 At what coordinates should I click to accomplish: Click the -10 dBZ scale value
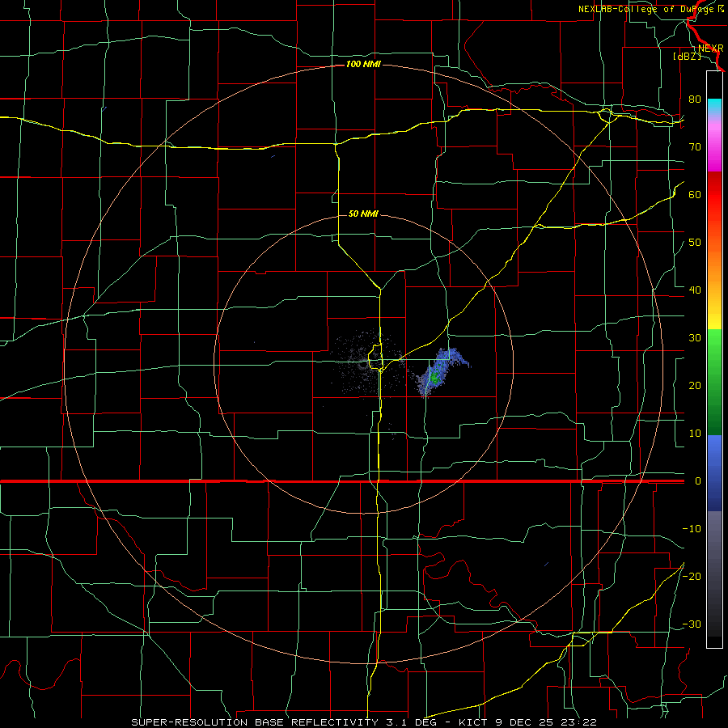click(692, 529)
